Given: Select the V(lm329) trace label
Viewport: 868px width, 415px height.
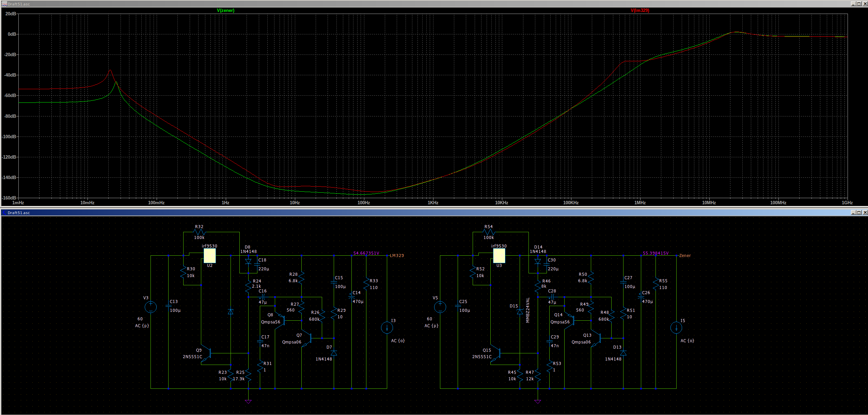Looking at the screenshot, I should click(x=640, y=11).
